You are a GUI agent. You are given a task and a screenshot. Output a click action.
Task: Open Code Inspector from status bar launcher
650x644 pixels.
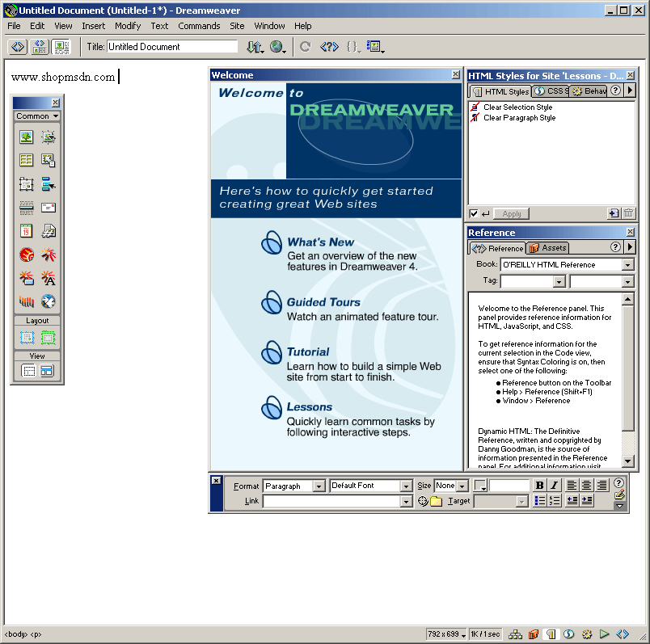(623, 634)
